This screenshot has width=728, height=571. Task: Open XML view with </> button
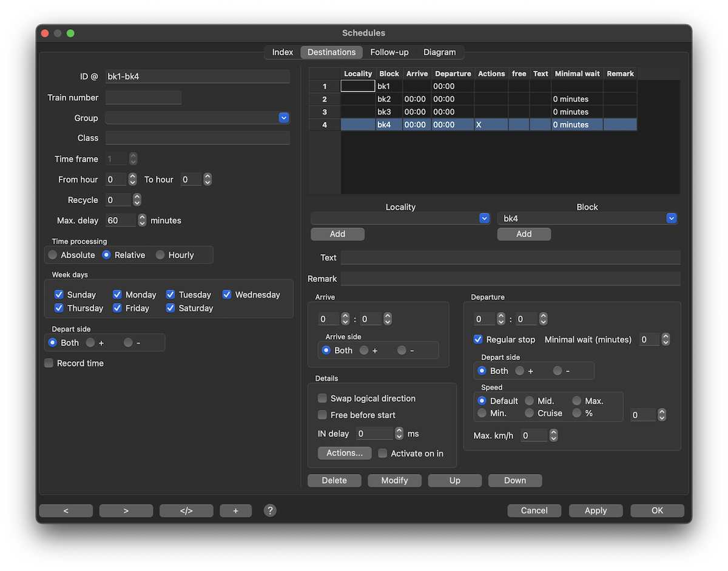click(x=186, y=510)
